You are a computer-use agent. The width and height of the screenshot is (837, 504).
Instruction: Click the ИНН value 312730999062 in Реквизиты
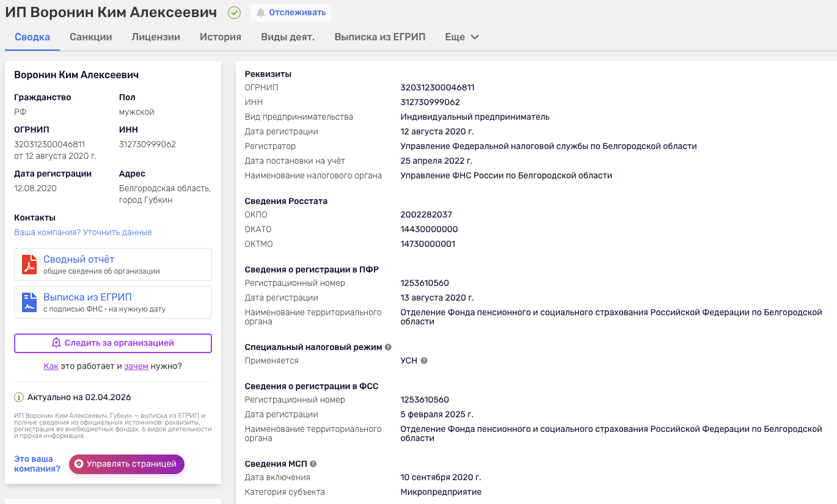(430, 102)
